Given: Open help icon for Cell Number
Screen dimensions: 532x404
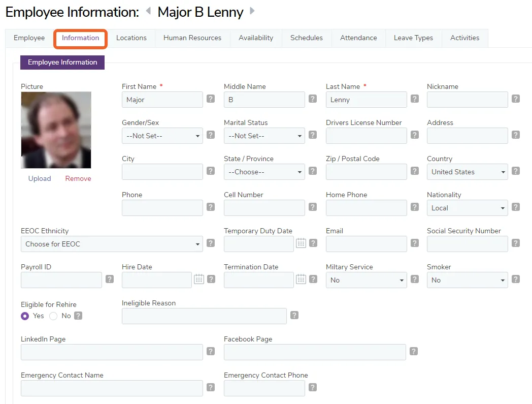Looking at the screenshot, I should tap(313, 207).
